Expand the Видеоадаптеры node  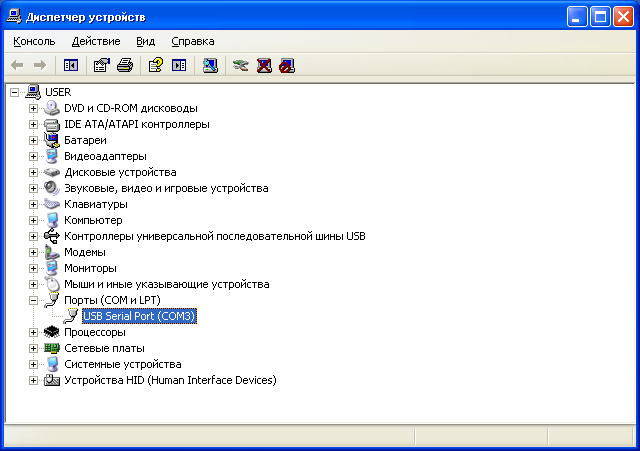point(33,156)
